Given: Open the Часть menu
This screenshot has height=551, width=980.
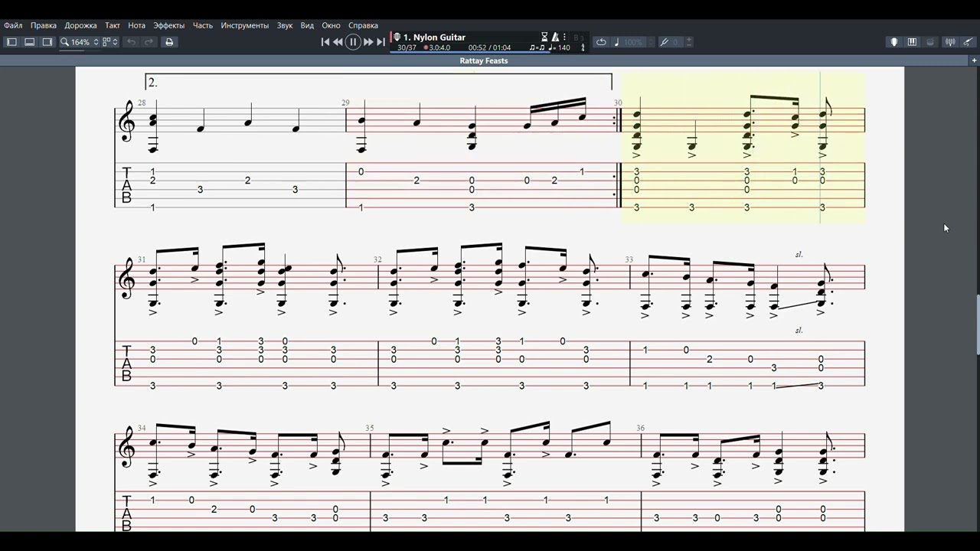Looking at the screenshot, I should point(203,25).
